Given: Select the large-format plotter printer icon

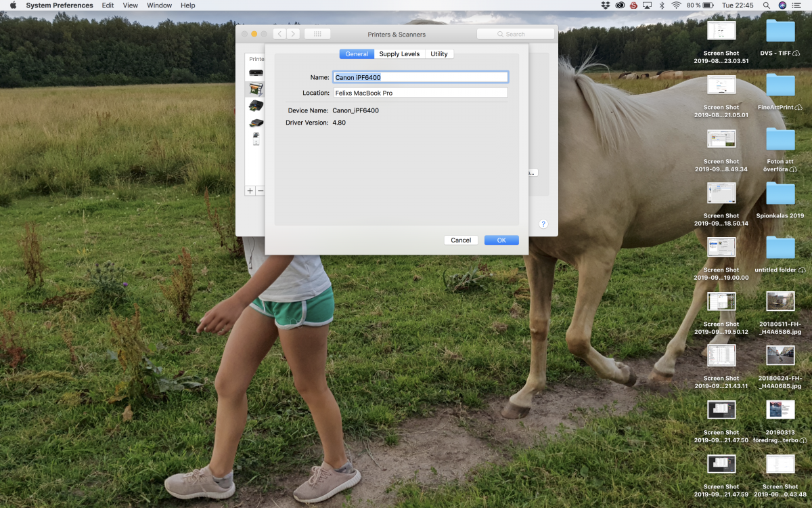Looking at the screenshot, I should tap(256, 89).
